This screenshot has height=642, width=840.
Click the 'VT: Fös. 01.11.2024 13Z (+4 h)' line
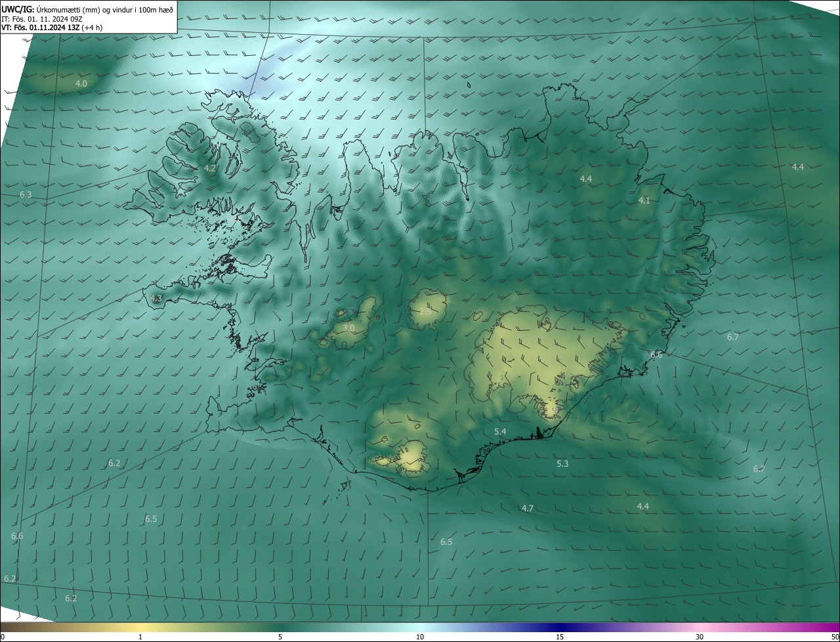pyautogui.click(x=52, y=27)
